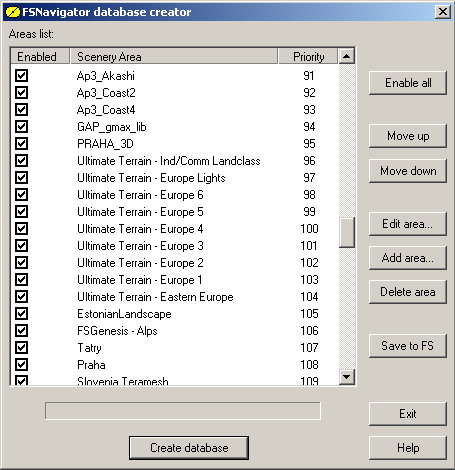Select the Ultimate Terrain - Europe 1 row
Screen dimensions: 455x470
coord(175,280)
